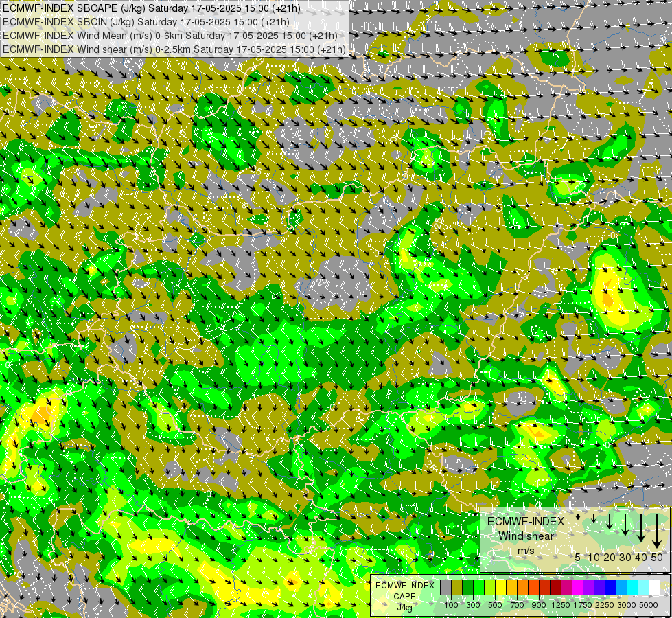
Task: Click the 10 m/s wind shear legend arrow
Action: tap(594, 518)
